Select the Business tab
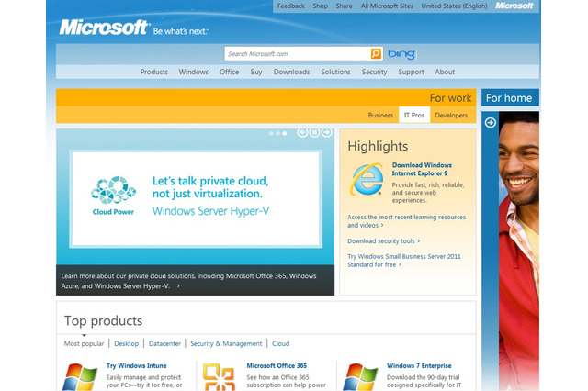 pyautogui.click(x=380, y=116)
